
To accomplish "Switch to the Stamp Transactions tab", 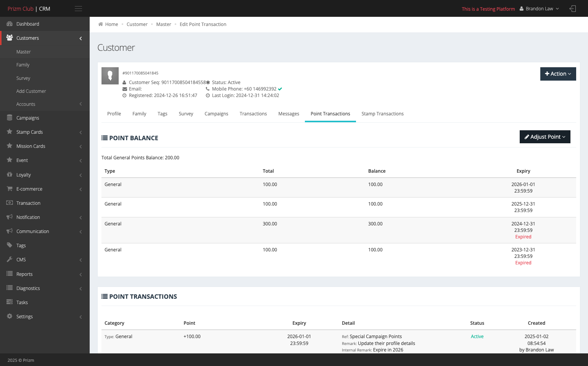I will click(382, 114).
